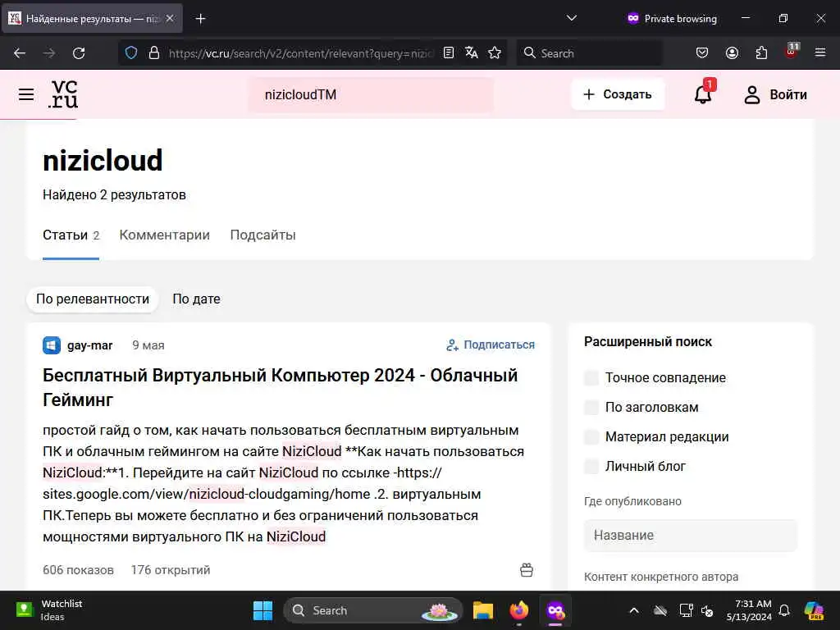Open Firefox private window taskbar icon
Image resolution: width=840 pixels, height=630 pixels.
tap(555, 610)
